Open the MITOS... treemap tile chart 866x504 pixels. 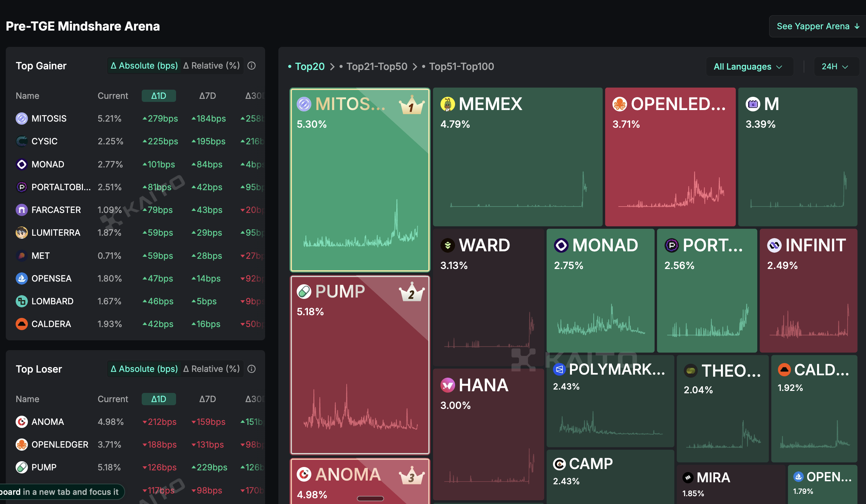[x=360, y=180]
